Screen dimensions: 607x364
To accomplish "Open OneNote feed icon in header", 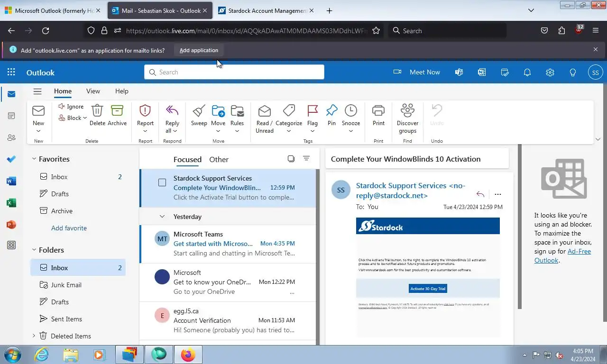I will (482, 72).
